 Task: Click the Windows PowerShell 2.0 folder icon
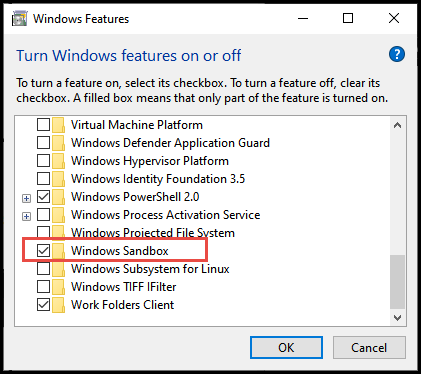point(58,197)
